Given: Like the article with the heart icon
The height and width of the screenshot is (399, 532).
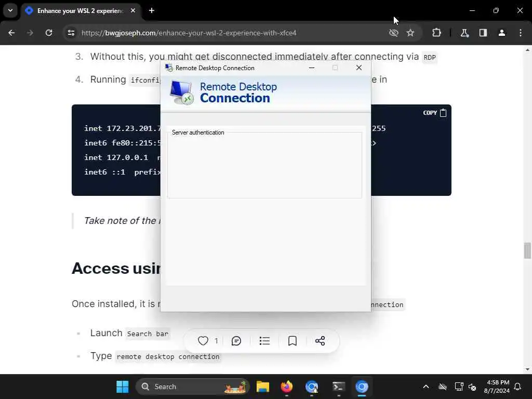Looking at the screenshot, I should pyautogui.click(x=203, y=341).
